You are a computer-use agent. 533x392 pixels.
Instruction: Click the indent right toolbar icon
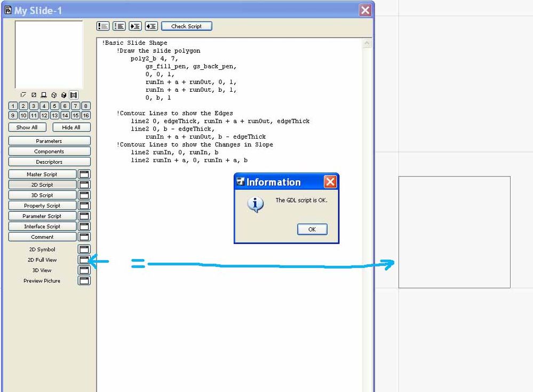[135, 26]
